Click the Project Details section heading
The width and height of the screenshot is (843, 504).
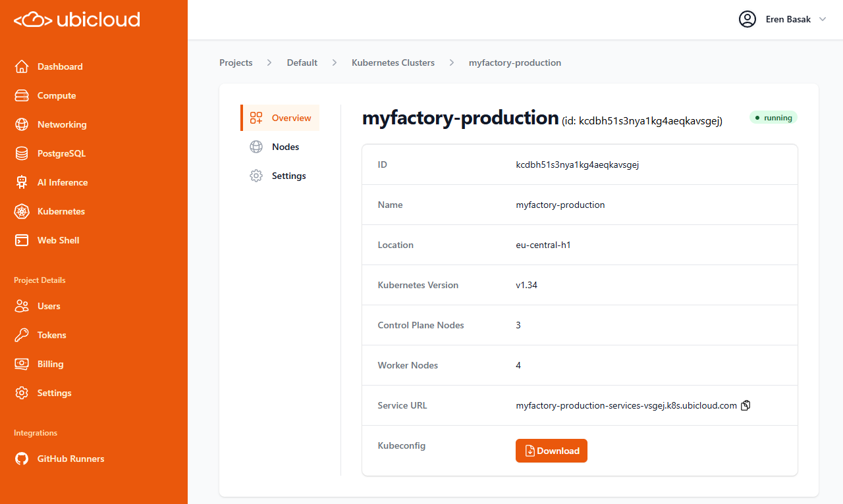40,280
